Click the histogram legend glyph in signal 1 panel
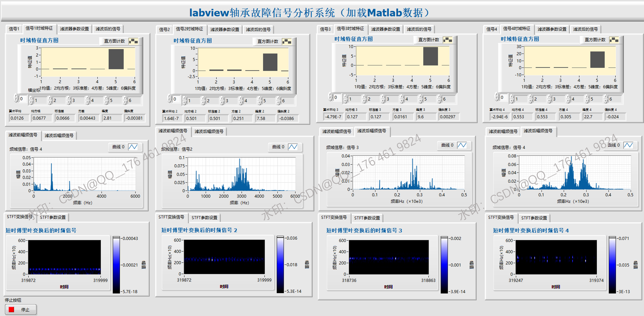 click(x=133, y=41)
